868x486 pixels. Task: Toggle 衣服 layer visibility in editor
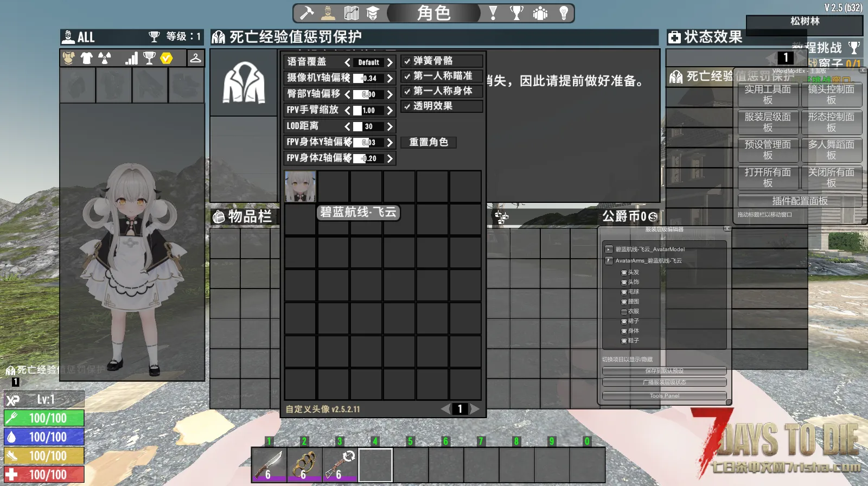[x=624, y=312]
